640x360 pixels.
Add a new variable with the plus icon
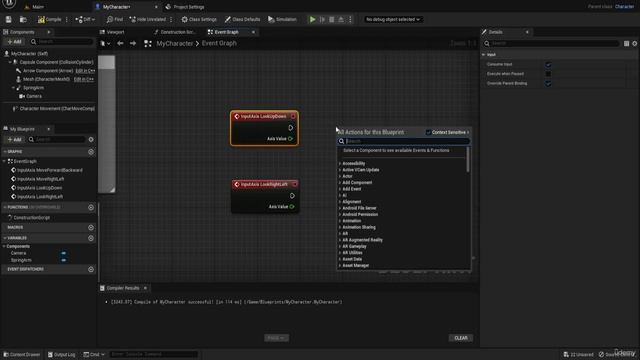click(x=91, y=238)
